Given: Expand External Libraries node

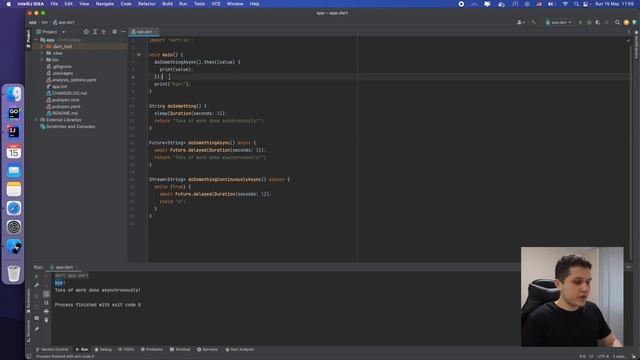Looking at the screenshot, I should click(x=37, y=120).
